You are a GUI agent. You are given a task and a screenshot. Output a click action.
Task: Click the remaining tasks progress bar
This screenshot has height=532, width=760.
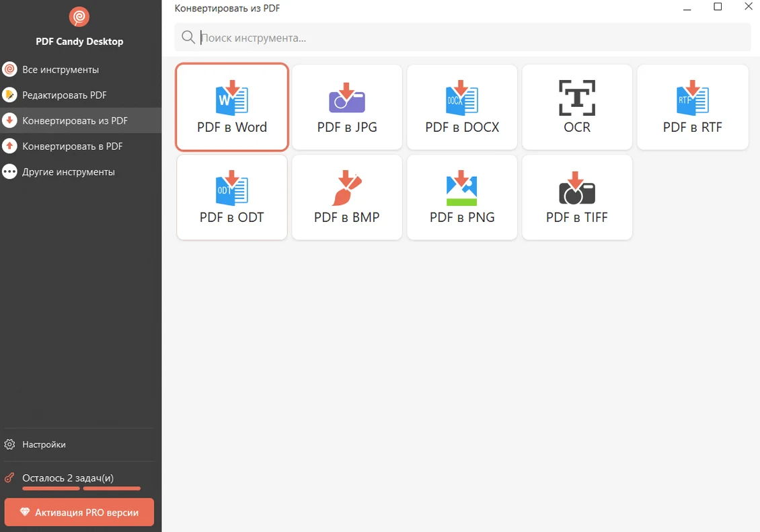coord(81,488)
